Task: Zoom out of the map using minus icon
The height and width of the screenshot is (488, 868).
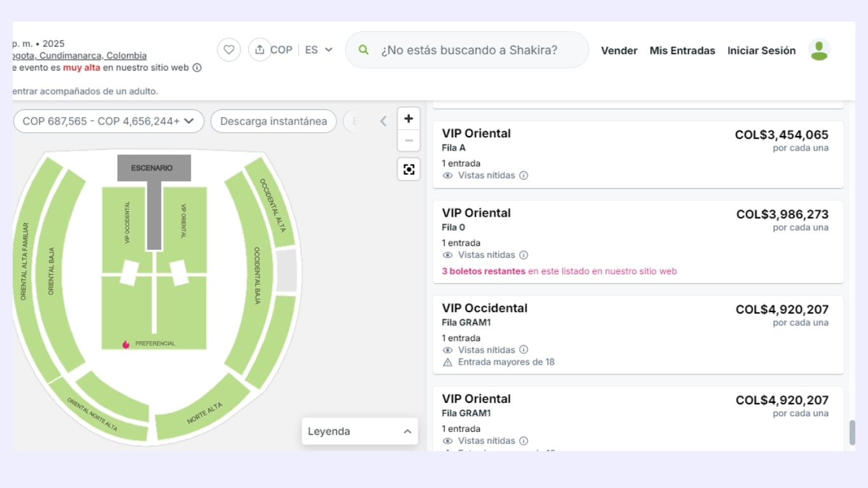Action: (409, 140)
